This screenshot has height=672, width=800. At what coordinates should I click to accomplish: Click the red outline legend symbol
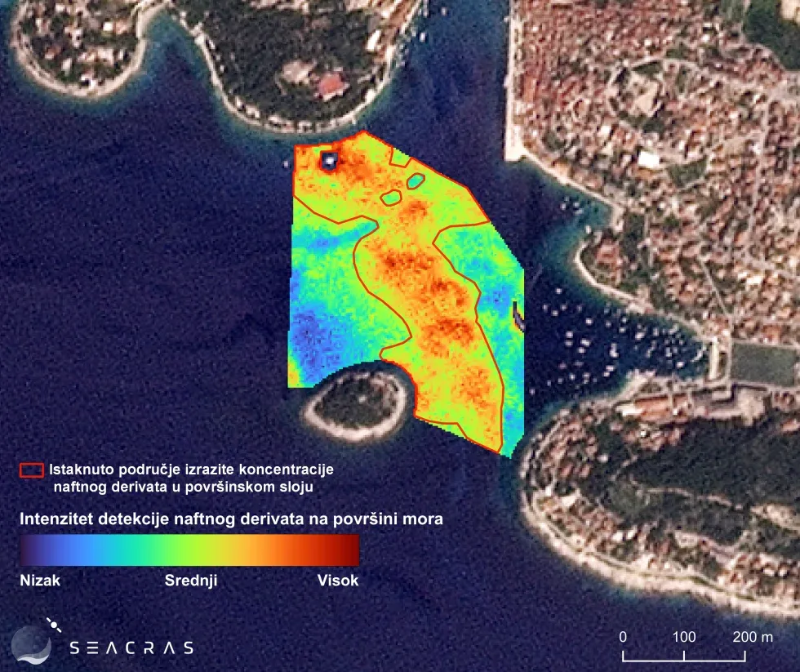click(x=31, y=470)
